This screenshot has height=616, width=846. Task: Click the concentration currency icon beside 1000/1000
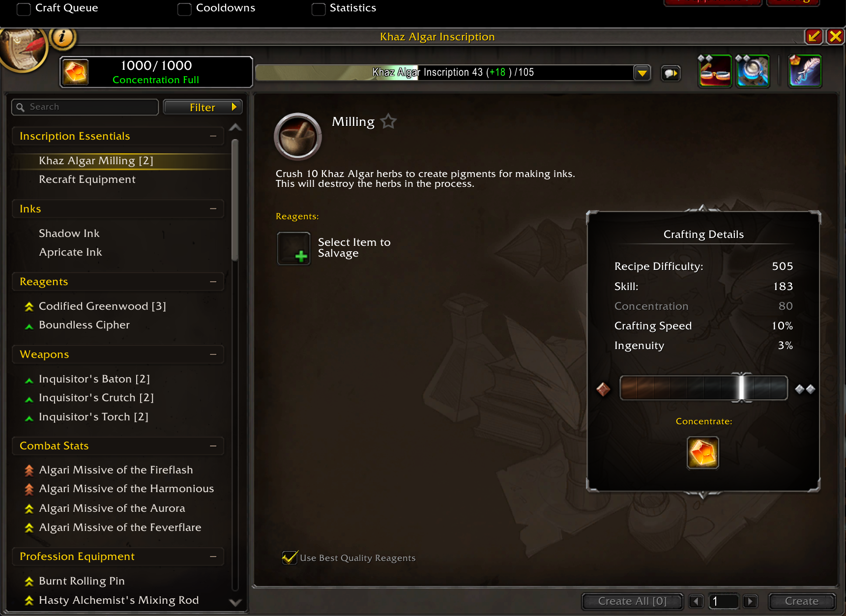coord(76,72)
